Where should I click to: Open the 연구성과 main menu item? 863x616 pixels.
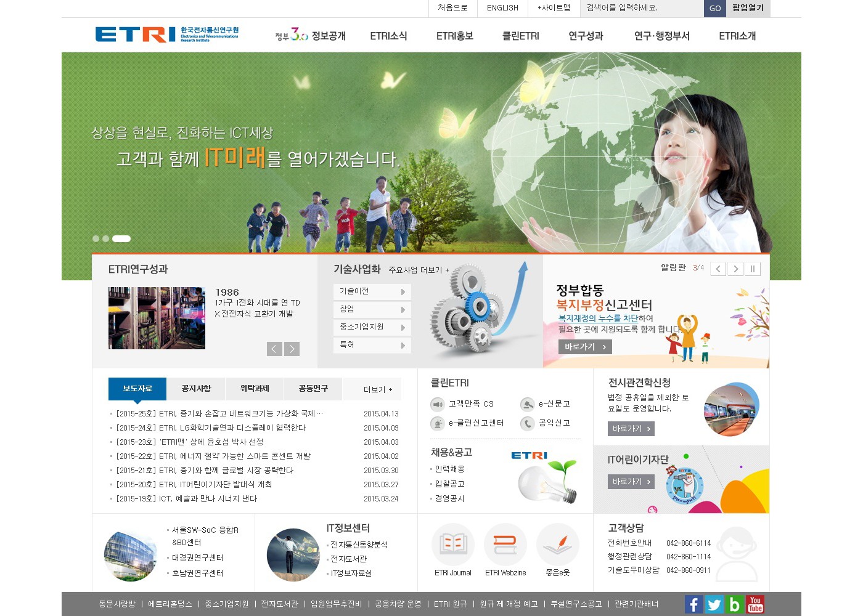click(x=586, y=36)
